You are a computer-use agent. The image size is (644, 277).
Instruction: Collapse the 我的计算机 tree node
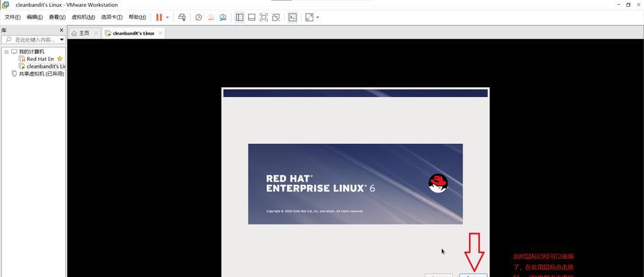coord(7,52)
